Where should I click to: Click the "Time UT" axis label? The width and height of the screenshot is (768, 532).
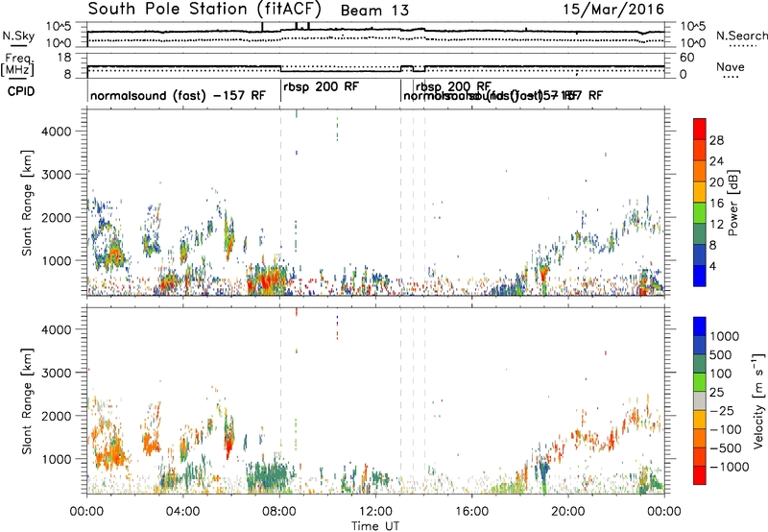coord(375,525)
